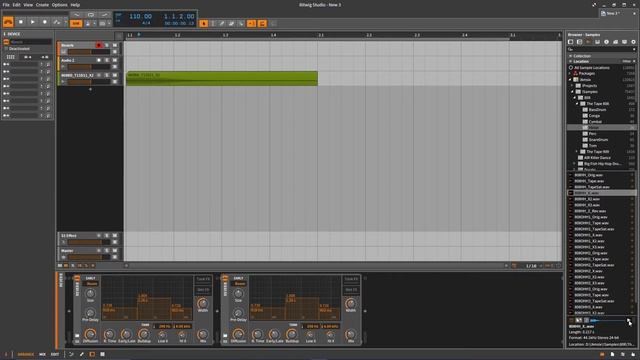Mute the Master track

tap(115, 251)
